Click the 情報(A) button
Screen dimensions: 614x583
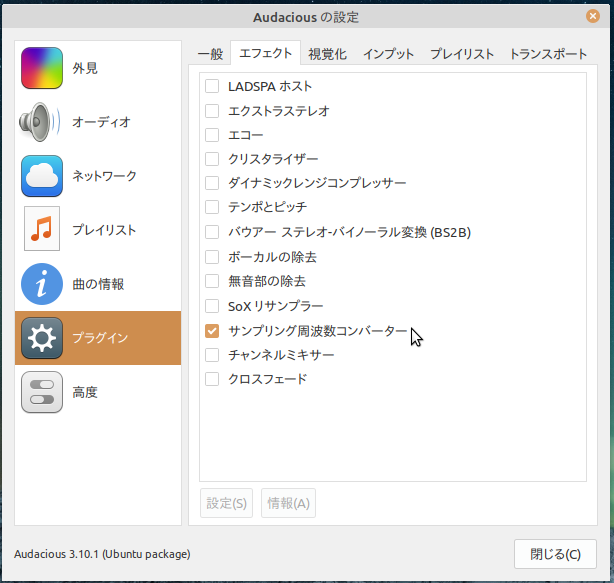pyautogui.click(x=289, y=503)
